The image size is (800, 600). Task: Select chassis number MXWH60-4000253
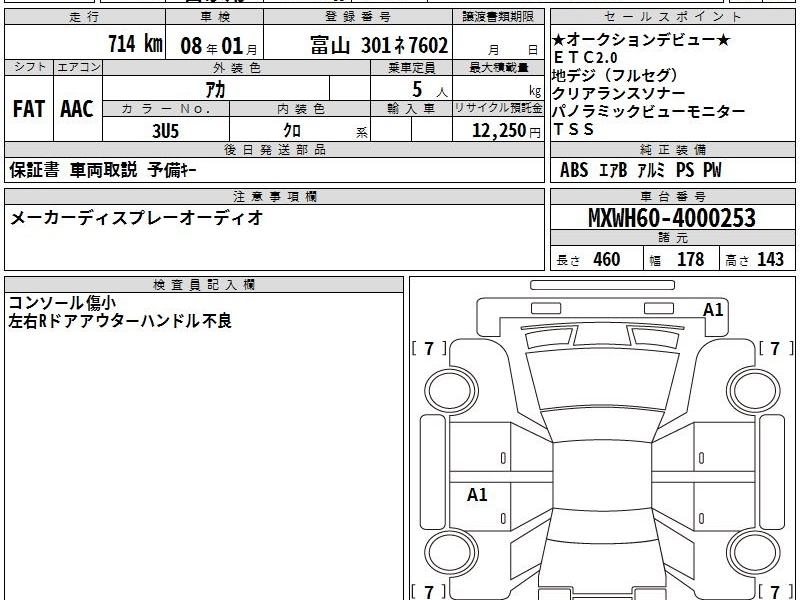tap(672, 218)
